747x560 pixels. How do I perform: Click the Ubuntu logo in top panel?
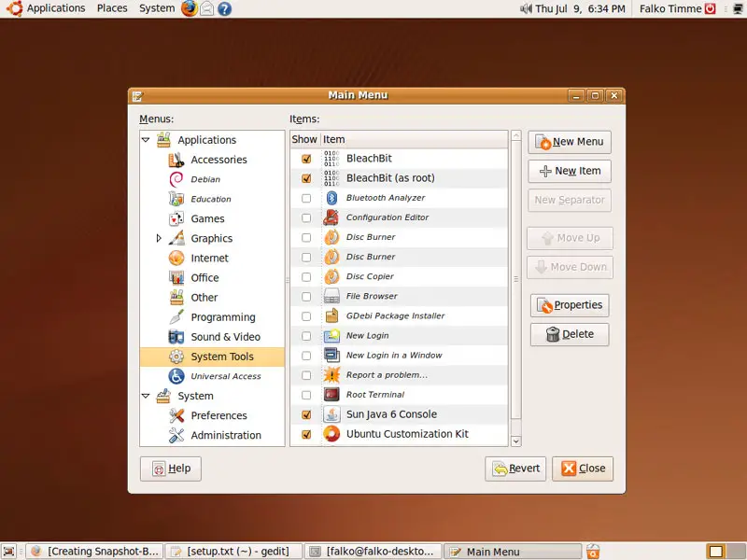coord(14,8)
